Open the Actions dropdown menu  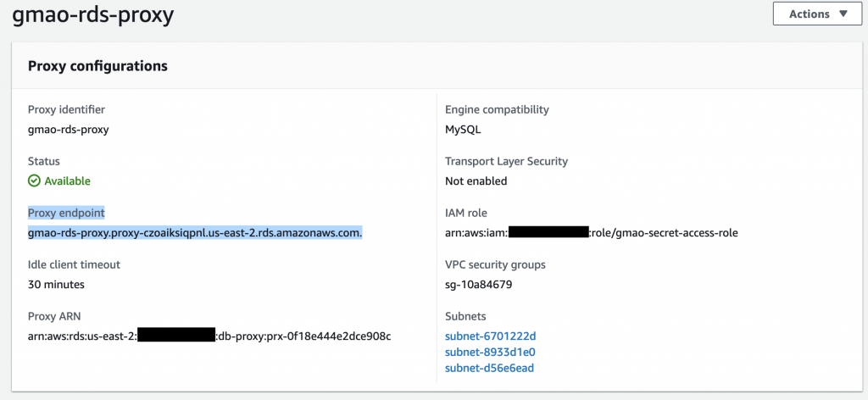click(817, 14)
